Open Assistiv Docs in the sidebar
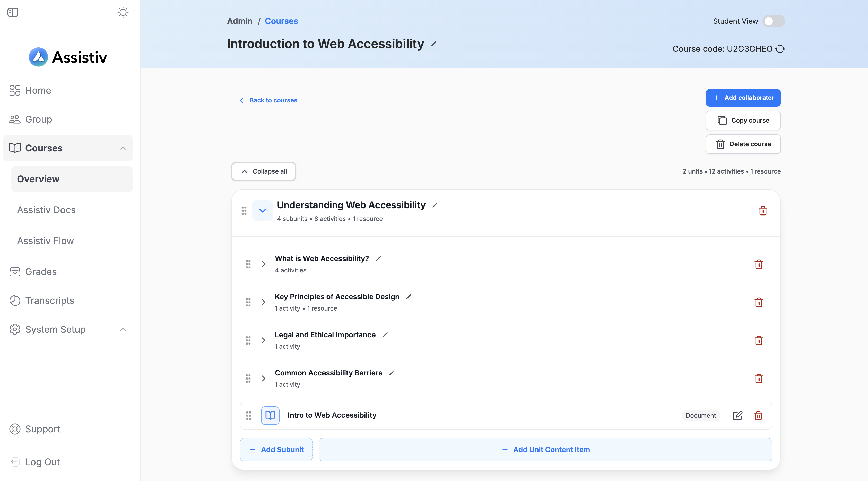This screenshot has height=481, width=868. coord(46,210)
